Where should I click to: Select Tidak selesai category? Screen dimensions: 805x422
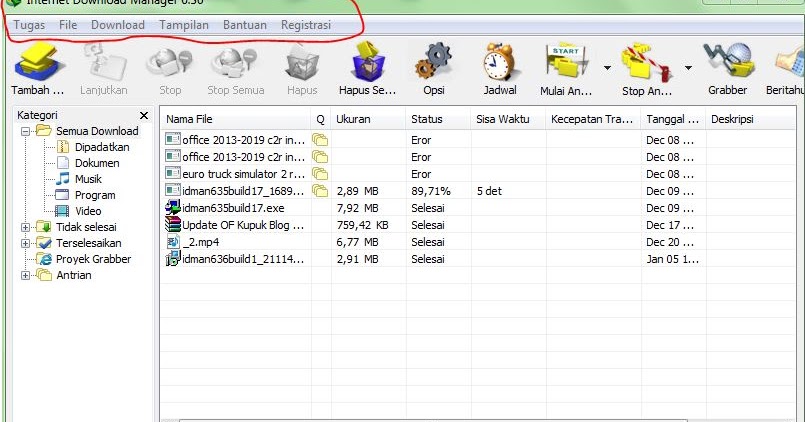click(x=86, y=227)
